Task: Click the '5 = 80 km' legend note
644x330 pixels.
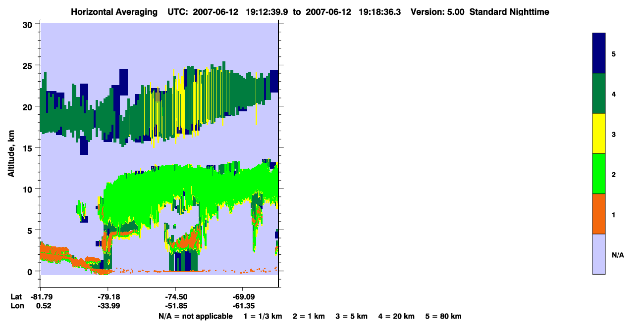Action: point(444,316)
